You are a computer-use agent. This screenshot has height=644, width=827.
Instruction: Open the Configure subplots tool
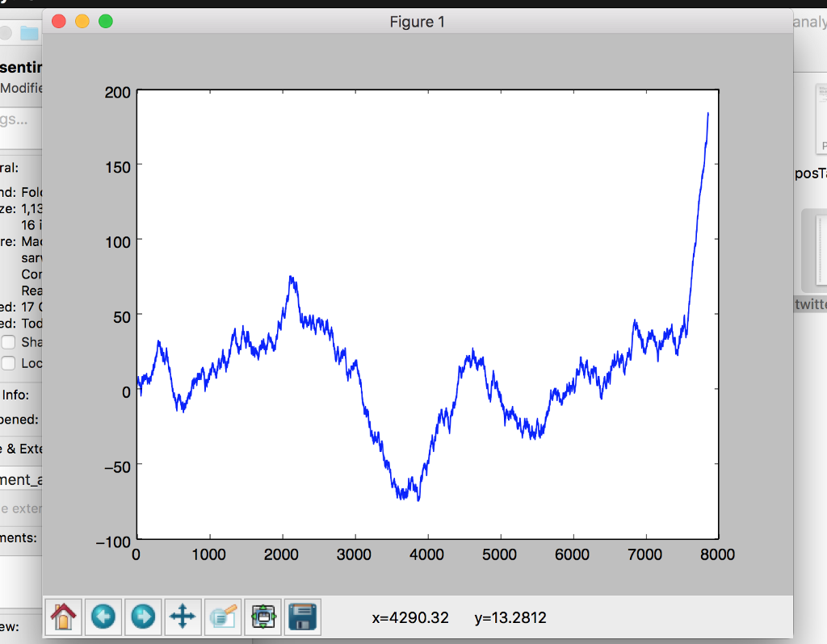tap(265, 617)
